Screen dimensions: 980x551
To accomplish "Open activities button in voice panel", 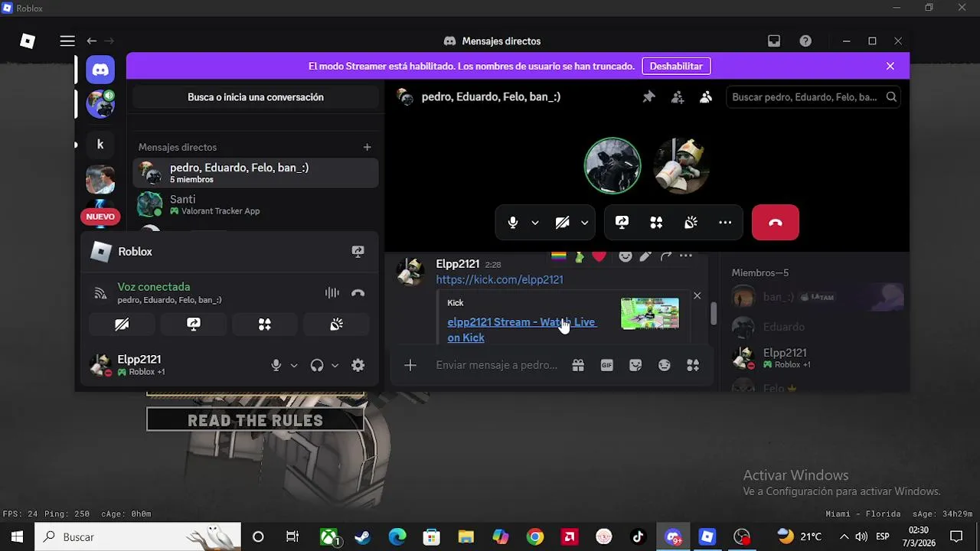I will coord(265,324).
